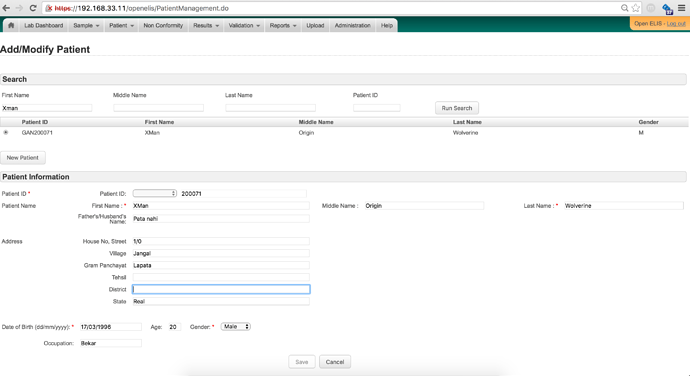Click the House No, Street field

(221, 241)
